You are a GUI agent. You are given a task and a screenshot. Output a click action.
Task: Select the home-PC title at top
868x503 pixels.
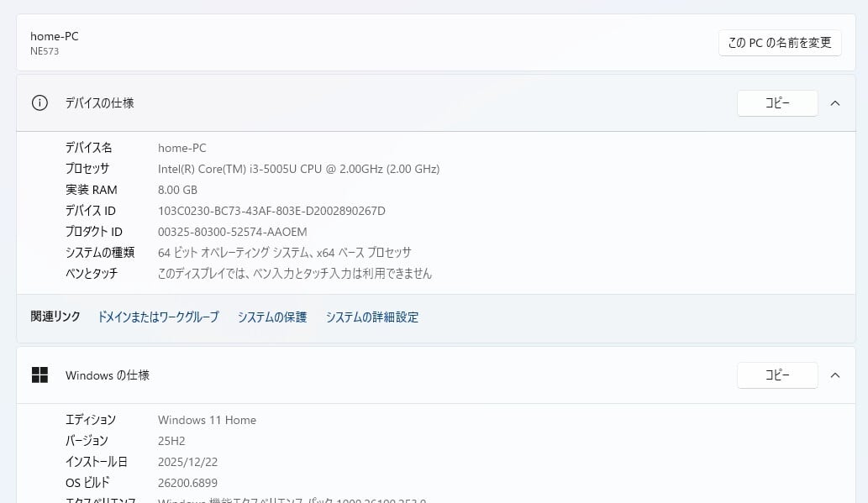click(55, 36)
